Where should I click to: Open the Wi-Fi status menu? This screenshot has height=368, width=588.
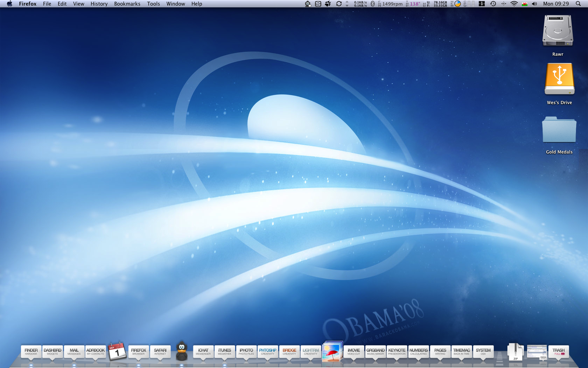(514, 4)
